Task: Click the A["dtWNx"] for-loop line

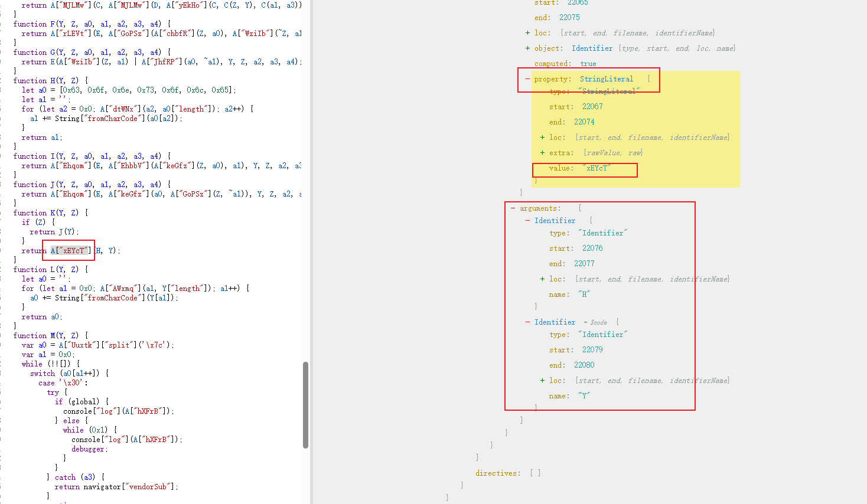Action: (x=138, y=109)
